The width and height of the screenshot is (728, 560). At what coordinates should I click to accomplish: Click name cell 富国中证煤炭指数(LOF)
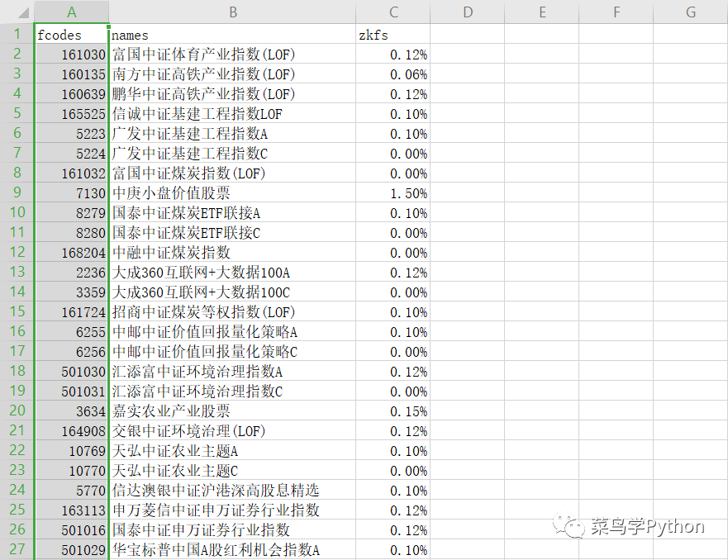232,173
